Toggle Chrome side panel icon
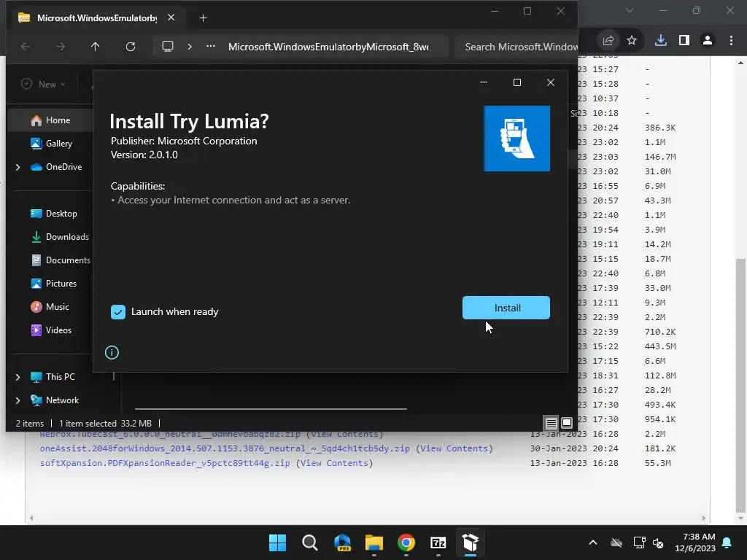 [x=684, y=41]
